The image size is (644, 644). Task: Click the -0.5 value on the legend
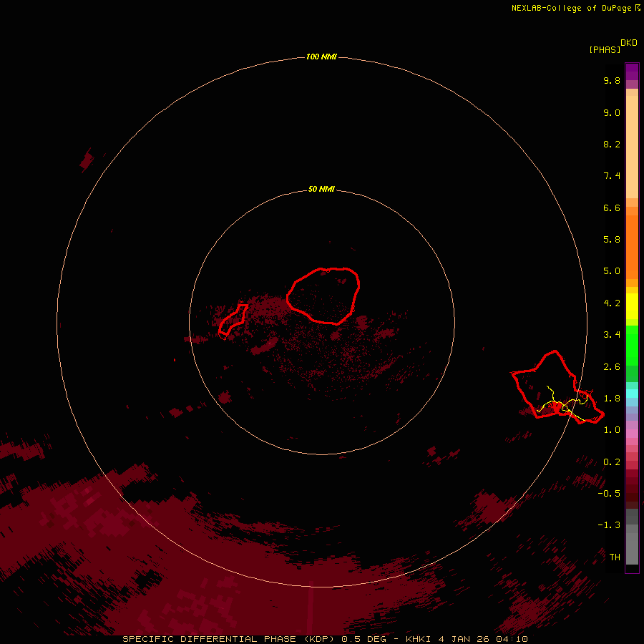609,494
